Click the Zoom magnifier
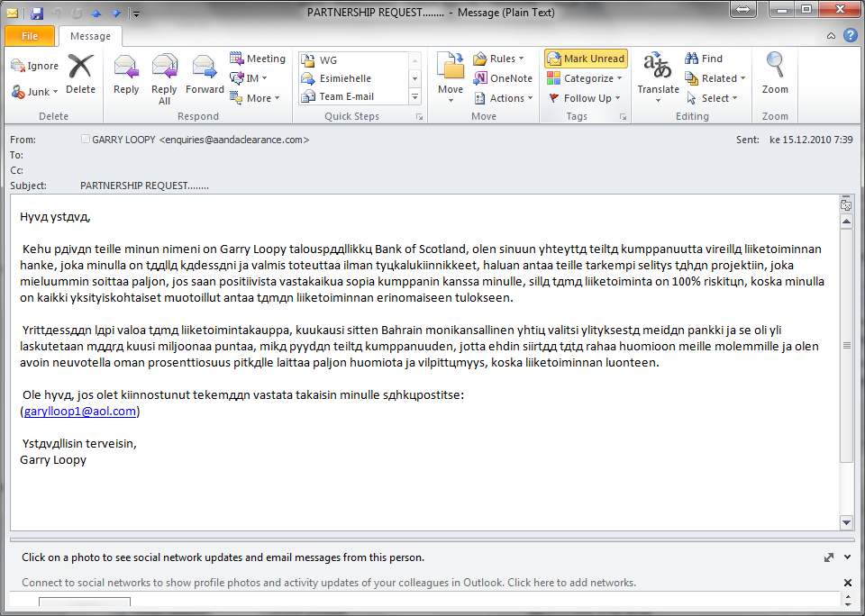 coord(775,75)
